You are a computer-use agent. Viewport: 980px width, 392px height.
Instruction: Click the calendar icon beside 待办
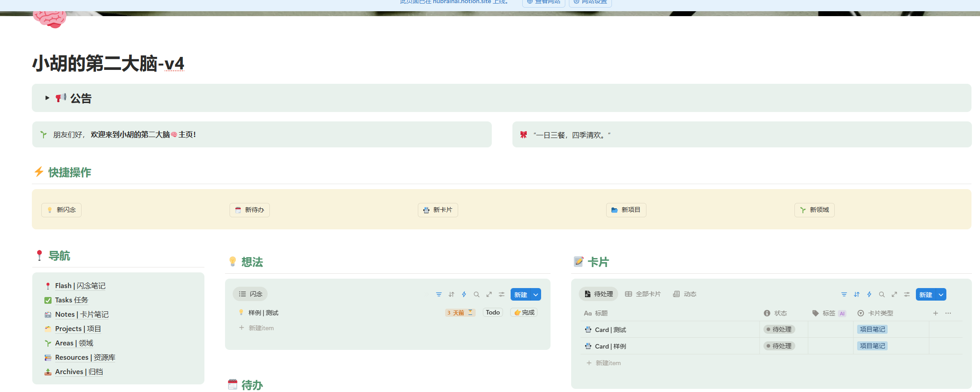click(233, 384)
